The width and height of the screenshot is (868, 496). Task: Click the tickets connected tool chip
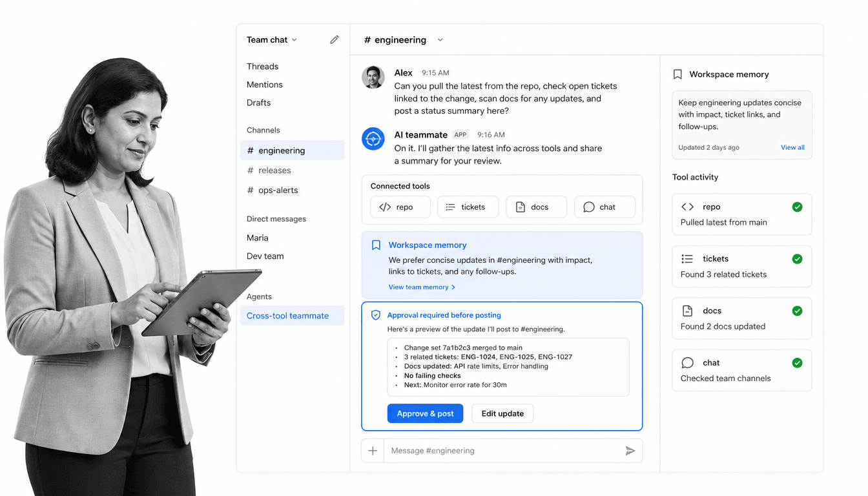(468, 207)
